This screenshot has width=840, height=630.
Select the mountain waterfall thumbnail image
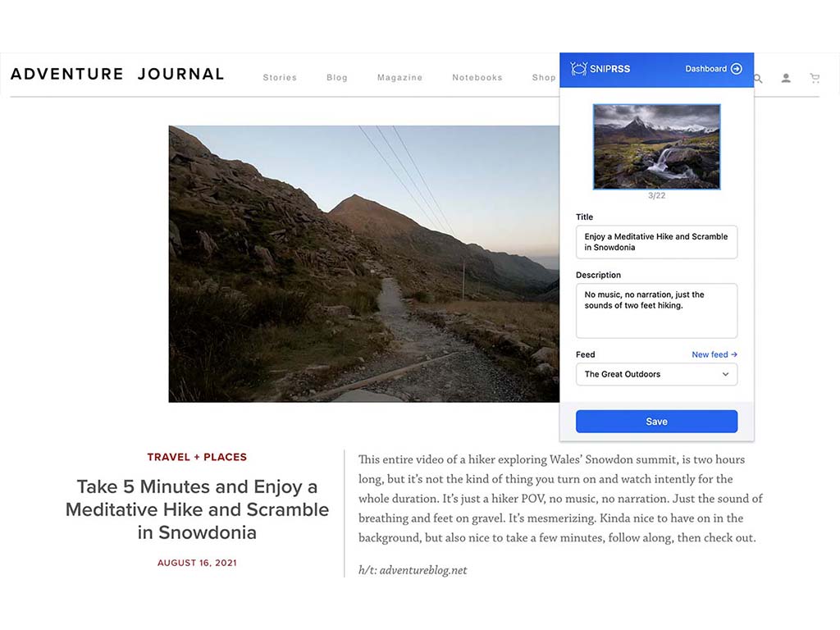click(657, 147)
